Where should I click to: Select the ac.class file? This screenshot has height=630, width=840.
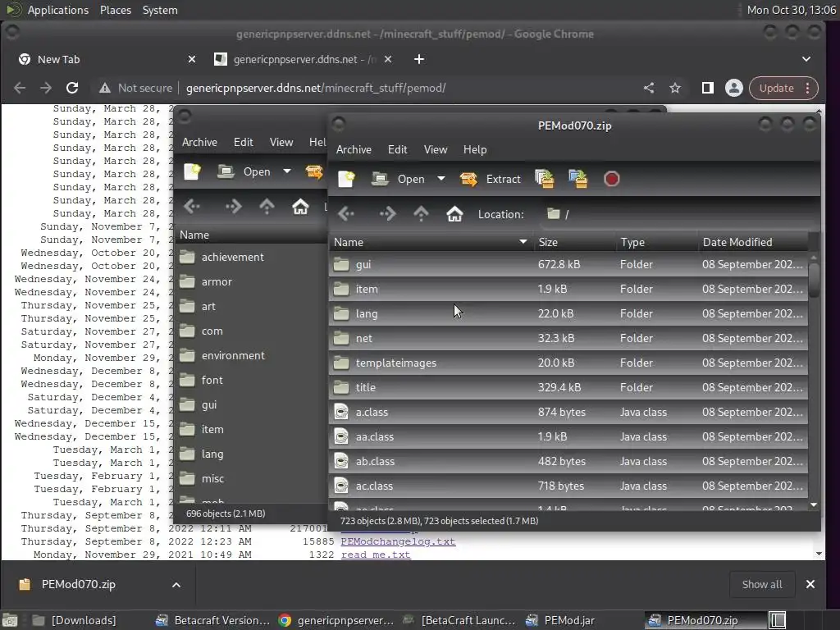coord(568,486)
